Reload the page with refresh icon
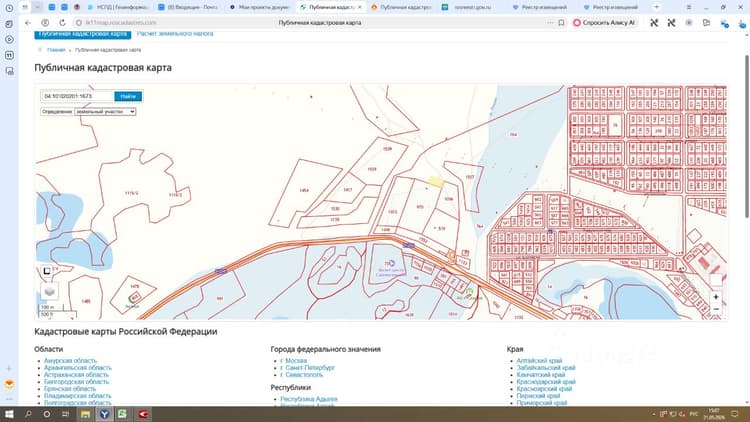 pos(62,22)
